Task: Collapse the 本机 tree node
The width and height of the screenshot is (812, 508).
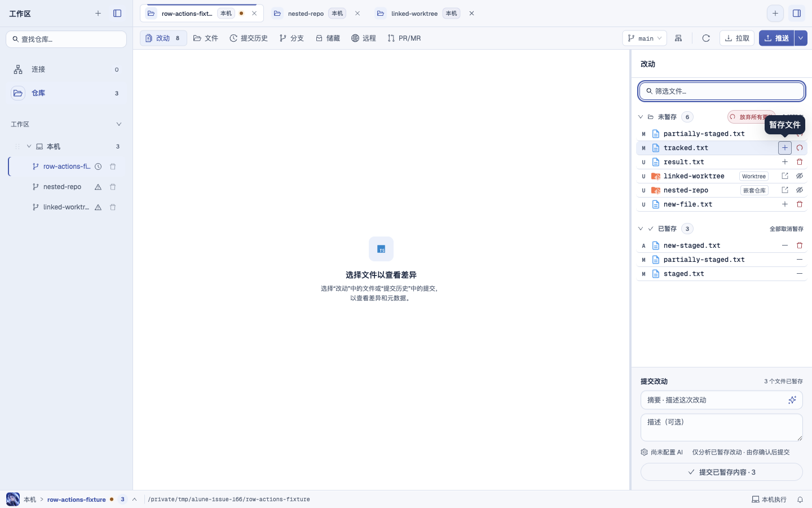Action: tap(29, 146)
